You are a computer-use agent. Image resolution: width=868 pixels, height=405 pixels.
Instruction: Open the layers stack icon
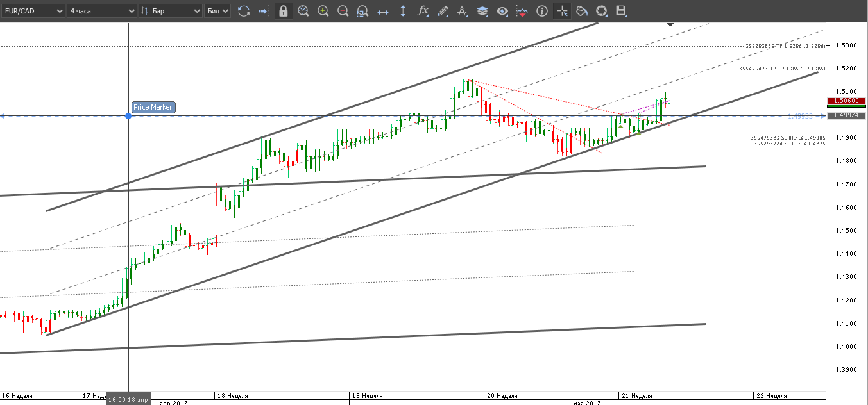tap(482, 11)
